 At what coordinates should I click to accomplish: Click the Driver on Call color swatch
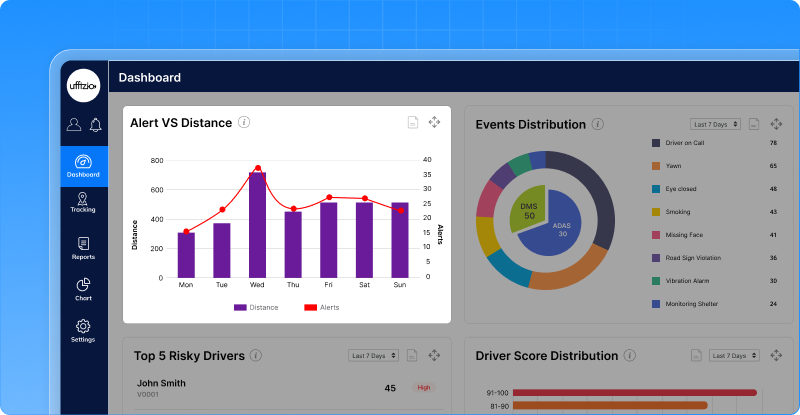656,143
